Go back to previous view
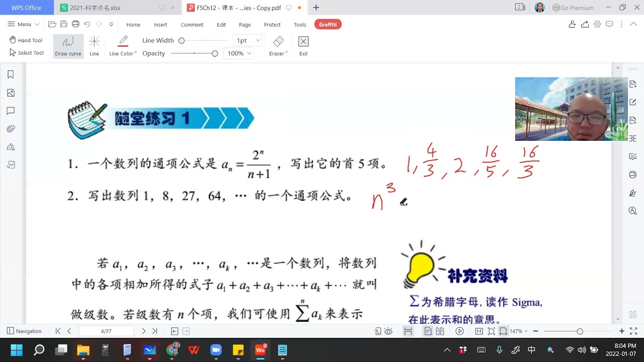The image size is (644, 362). (x=175, y=331)
